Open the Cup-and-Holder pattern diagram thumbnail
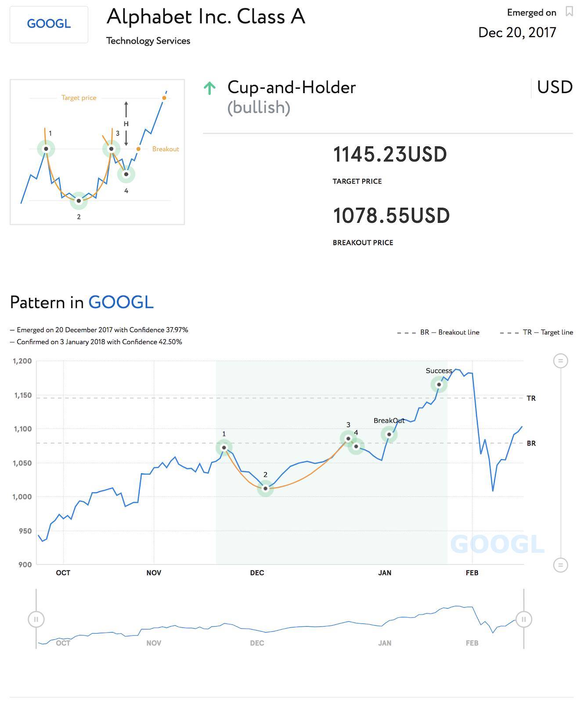 tap(97, 152)
